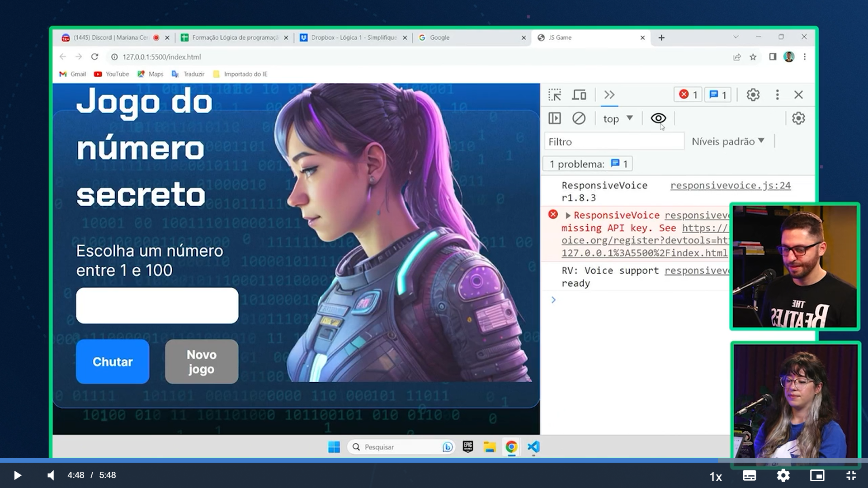Viewport: 868px width, 488px height.
Task: Toggle the issues notification badge
Action: [x=718, y=95]
